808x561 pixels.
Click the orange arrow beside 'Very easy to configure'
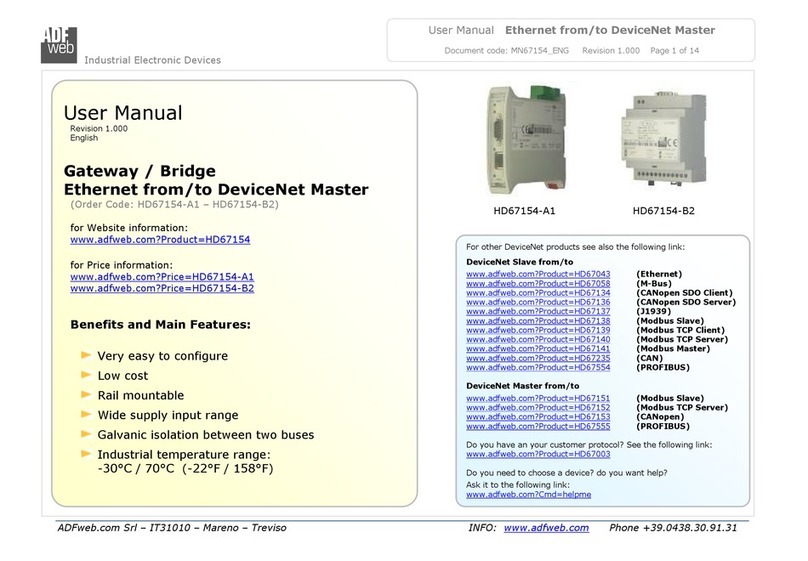tap(86, 355)
